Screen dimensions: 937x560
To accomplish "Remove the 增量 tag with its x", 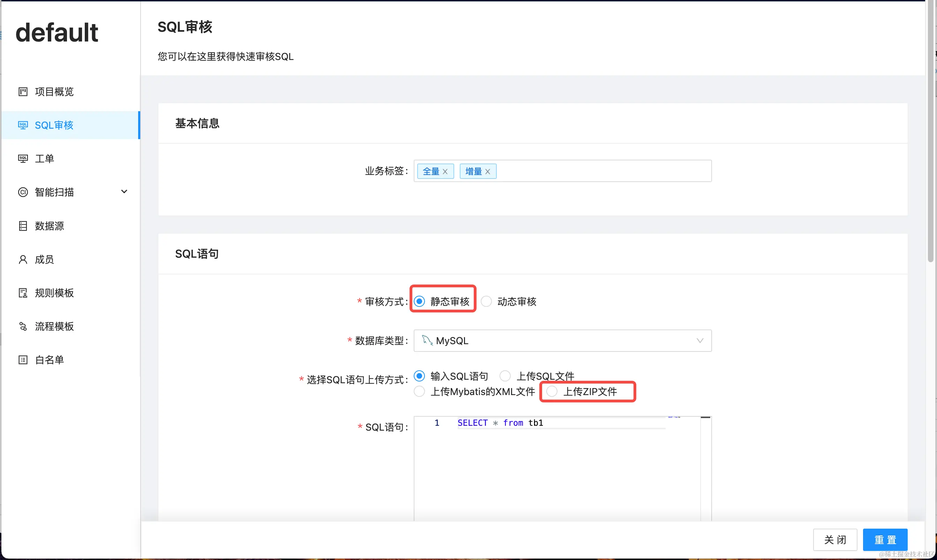I will (x=487, y=172).
